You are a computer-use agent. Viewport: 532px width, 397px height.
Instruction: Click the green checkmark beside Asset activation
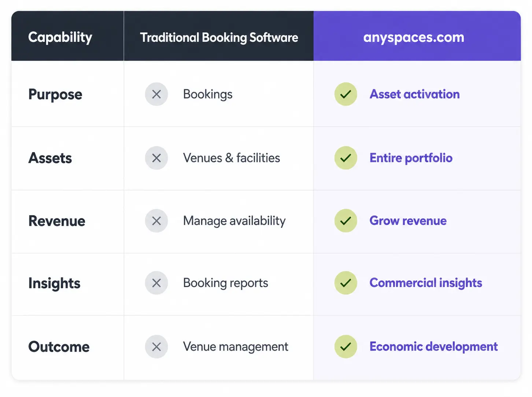346,94
